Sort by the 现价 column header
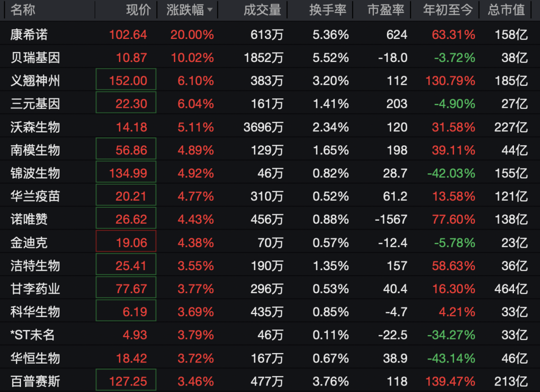540x392 pixels. coord(138,10)
